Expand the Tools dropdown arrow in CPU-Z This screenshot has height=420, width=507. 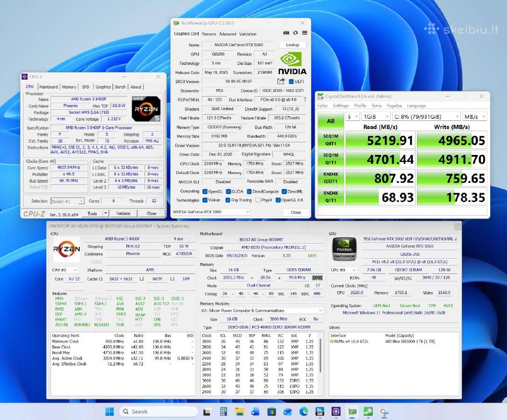point(105,214)
